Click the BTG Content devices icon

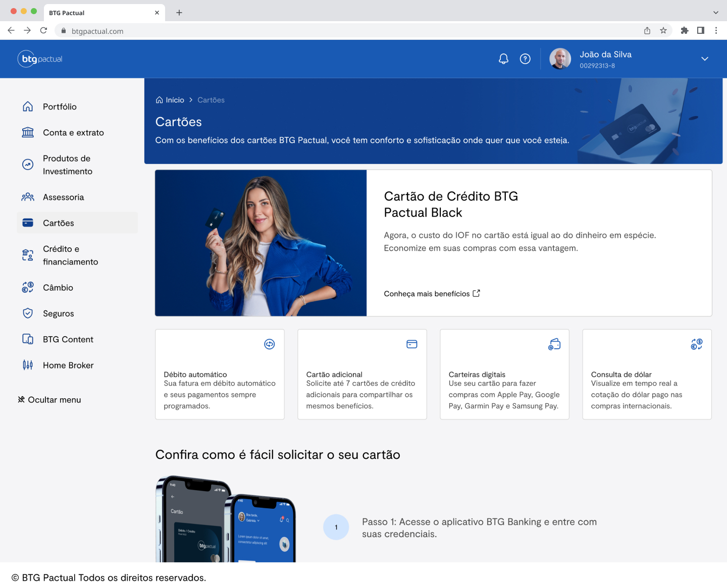[28, 339]
